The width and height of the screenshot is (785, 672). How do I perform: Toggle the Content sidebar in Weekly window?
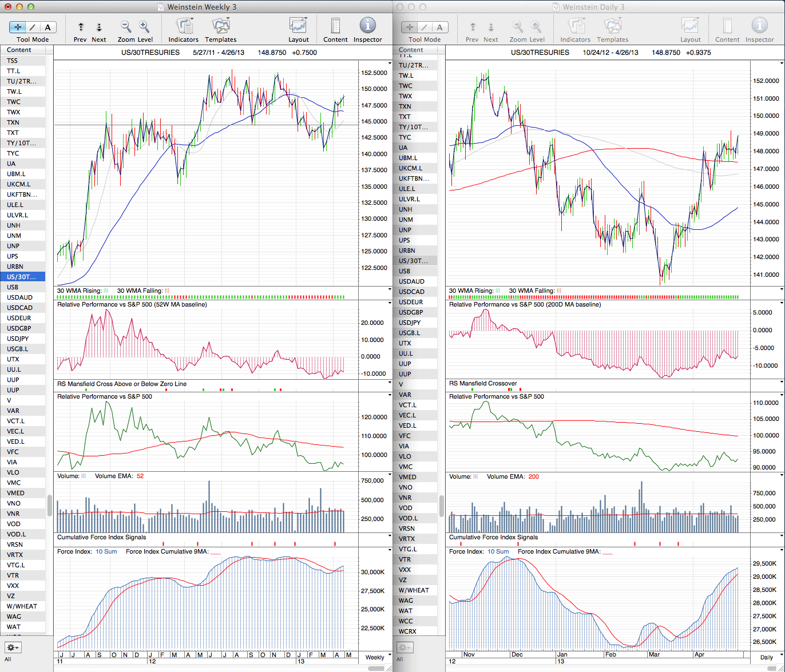(x=335, y=26)
